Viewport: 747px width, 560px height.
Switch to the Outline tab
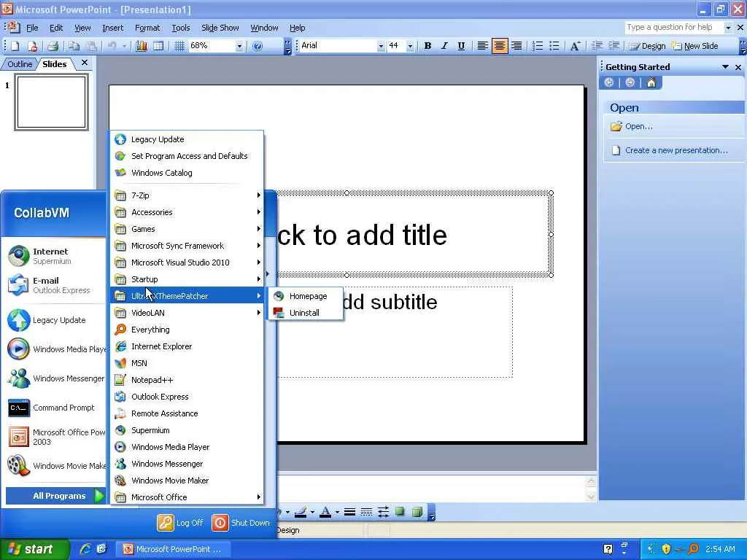click(20, 64)
